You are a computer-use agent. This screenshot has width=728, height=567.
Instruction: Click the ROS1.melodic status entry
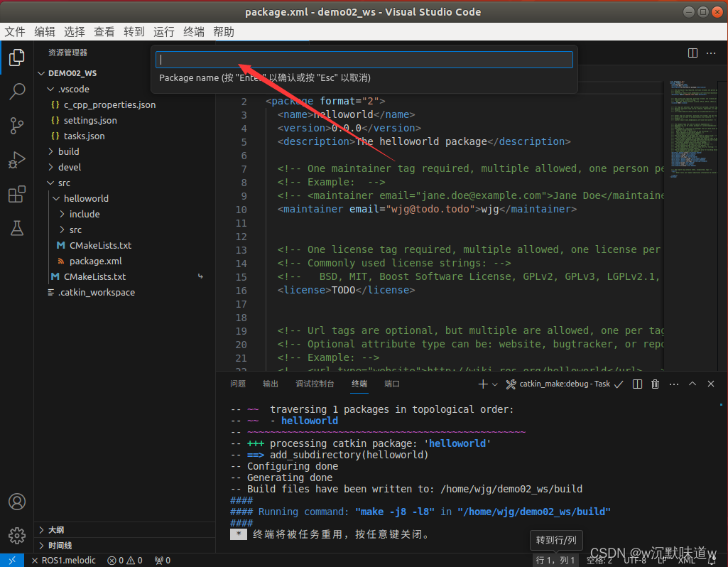[64, 561]
